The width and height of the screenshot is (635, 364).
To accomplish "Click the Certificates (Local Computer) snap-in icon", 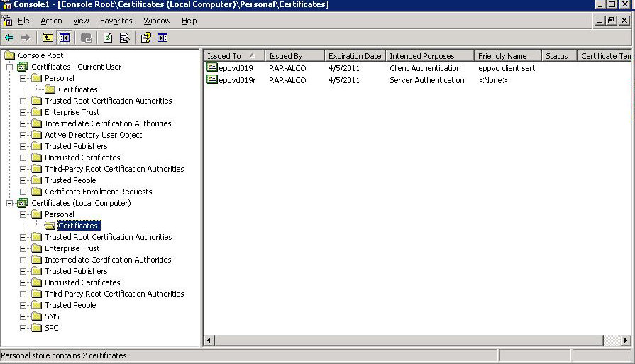I will (x=23, y=203).
